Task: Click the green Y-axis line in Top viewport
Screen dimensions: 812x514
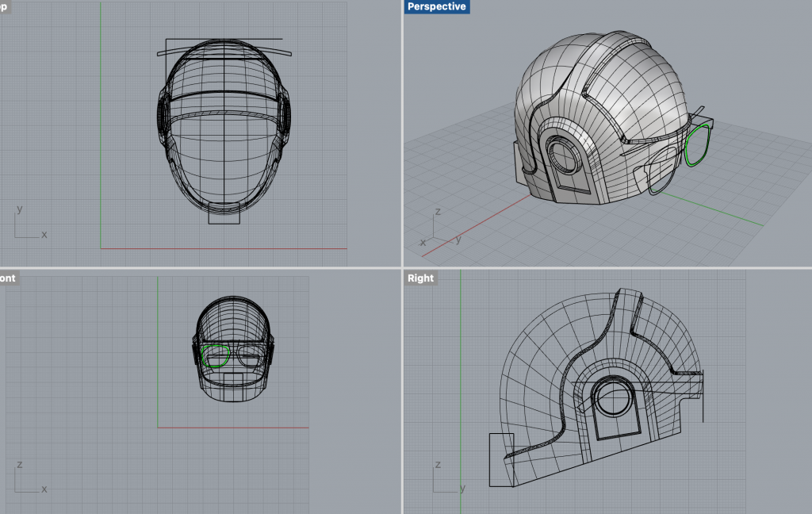Action: point(101,119)
